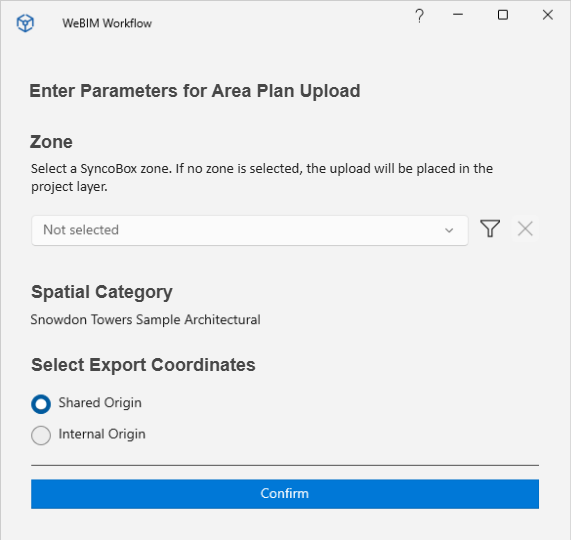
Task: Clear the zone selection with the X icon
Action: coord(525,229)
